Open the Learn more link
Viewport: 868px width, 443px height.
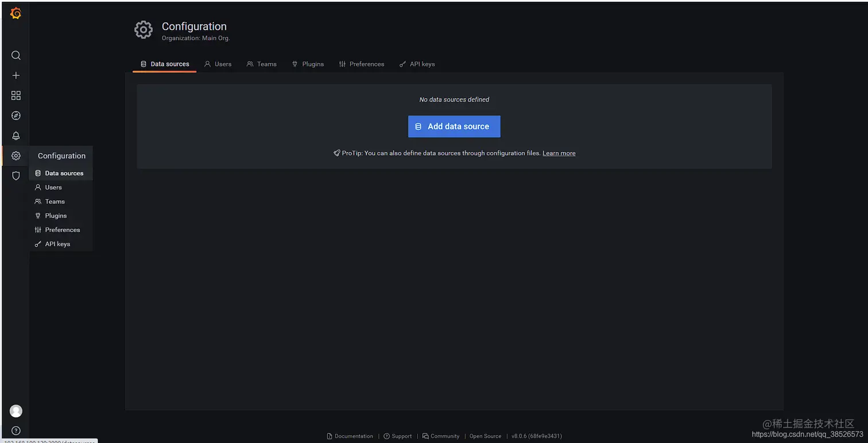[x=559, y=153]
